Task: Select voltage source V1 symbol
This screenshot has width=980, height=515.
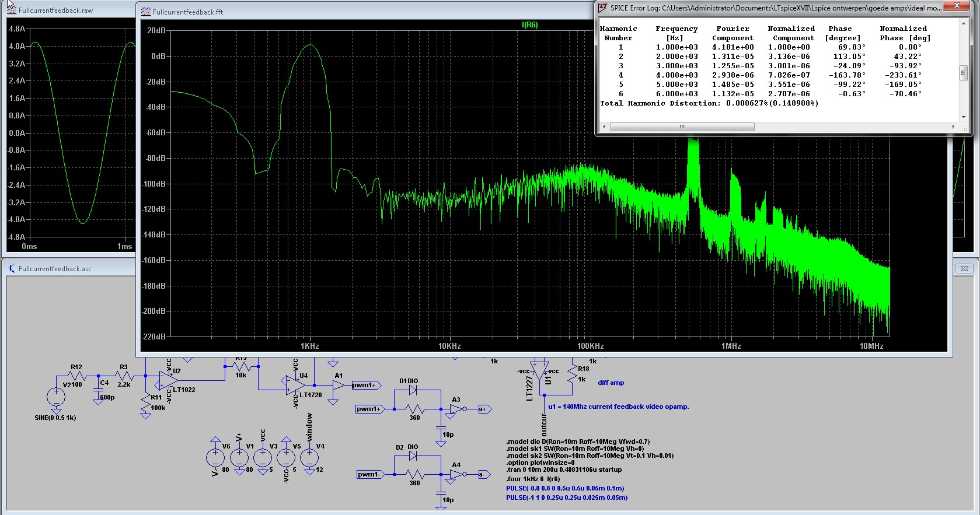Action: tap(239, 457)
